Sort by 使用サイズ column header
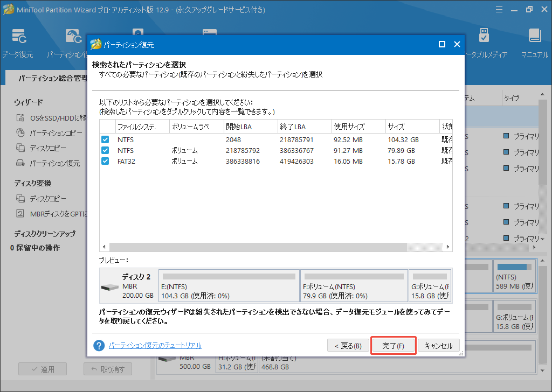Viewport: 552px width, 392px height. [358, 127]
